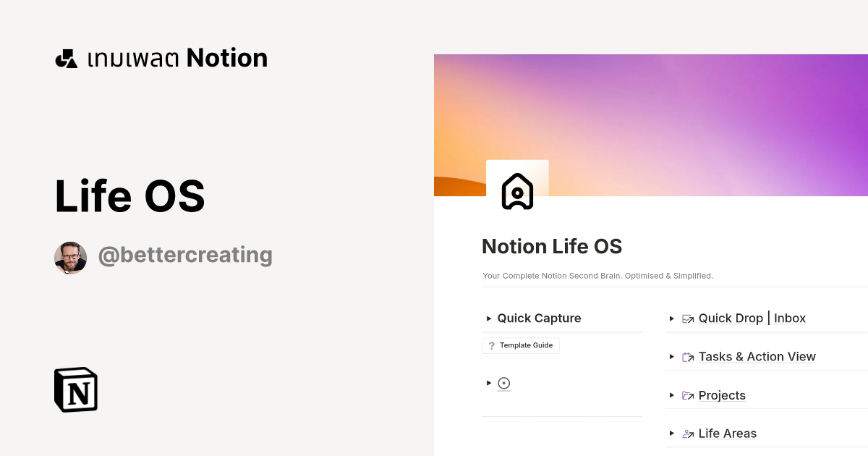Click the calendar icon beside Tasks & Action View

pyautogui.click(x=687, y=357)
